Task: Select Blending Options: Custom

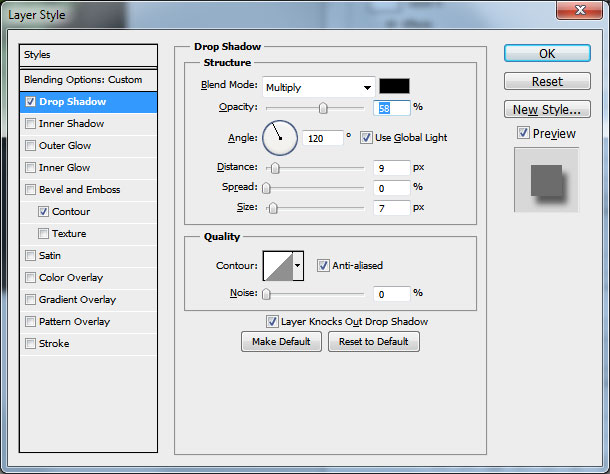Action: coord(88,80)
